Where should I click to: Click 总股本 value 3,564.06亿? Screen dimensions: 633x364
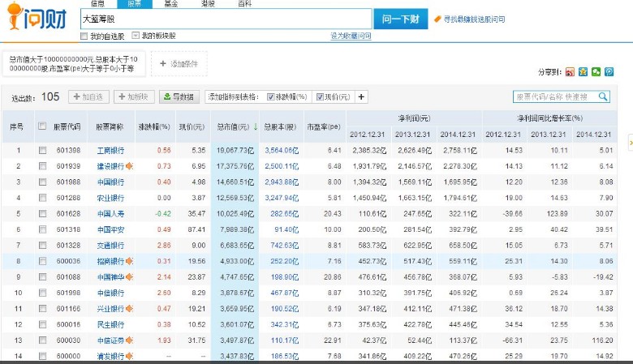[x=282, y=150]
